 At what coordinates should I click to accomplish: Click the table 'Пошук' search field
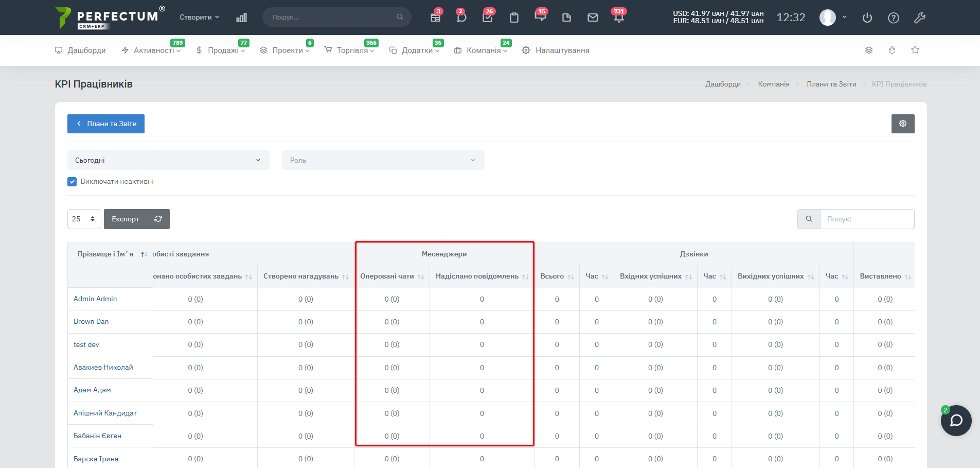pos(866,219)
